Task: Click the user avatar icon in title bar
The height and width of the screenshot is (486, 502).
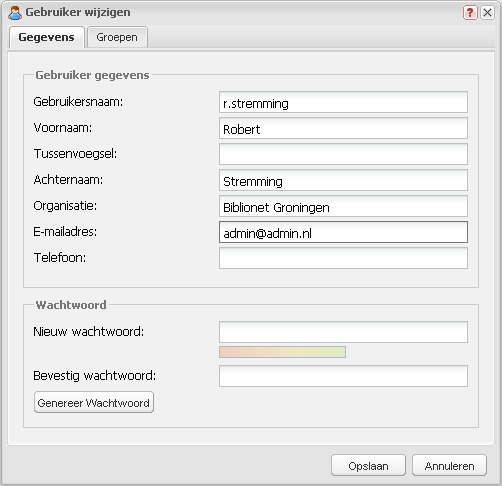Action: point(15,13)
